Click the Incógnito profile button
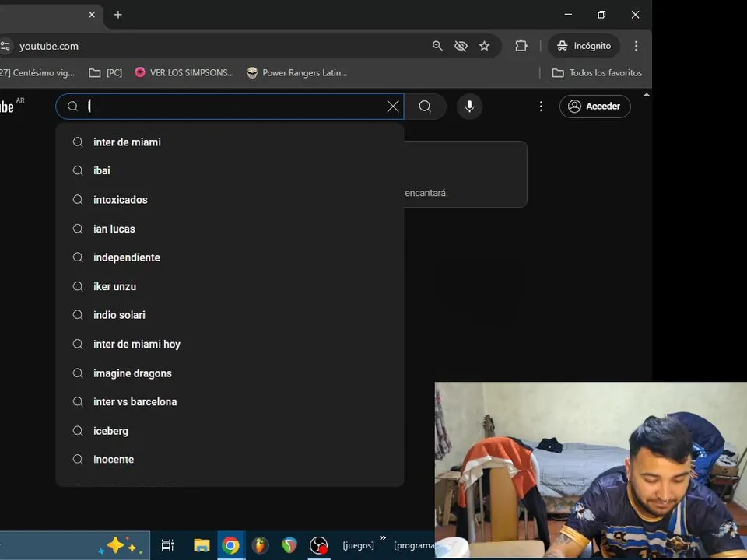Screen dimensions: 747x560 (584, 46)
